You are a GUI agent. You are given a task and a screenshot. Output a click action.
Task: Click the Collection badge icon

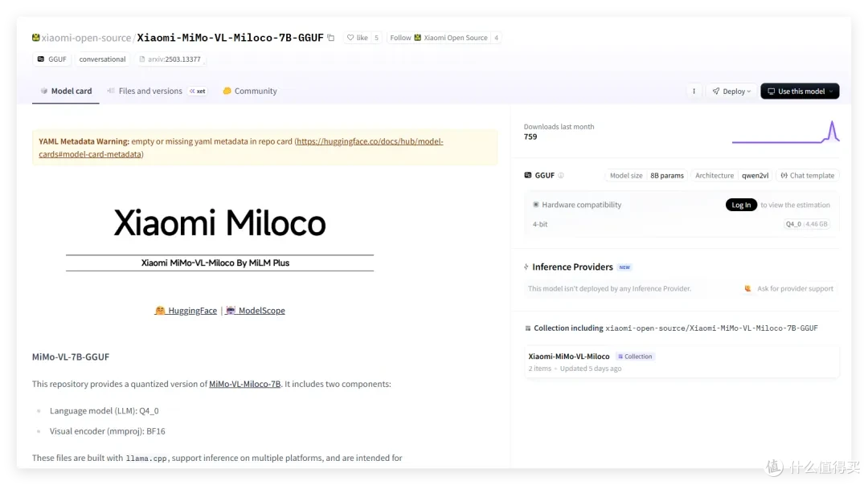point(620,357)
